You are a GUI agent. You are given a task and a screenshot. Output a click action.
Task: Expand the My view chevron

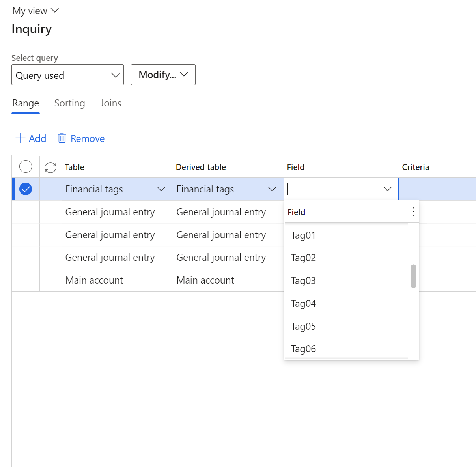[x=55, y=11]
